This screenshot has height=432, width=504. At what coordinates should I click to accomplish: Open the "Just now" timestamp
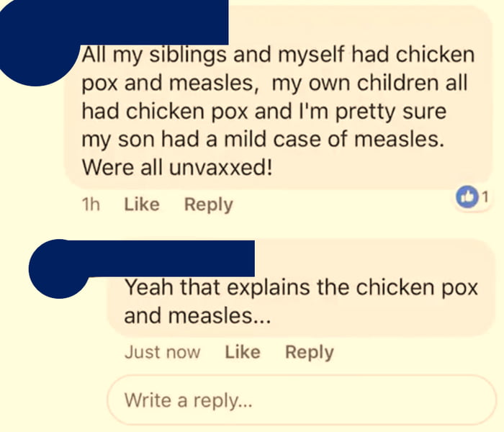tap(162, 352)
